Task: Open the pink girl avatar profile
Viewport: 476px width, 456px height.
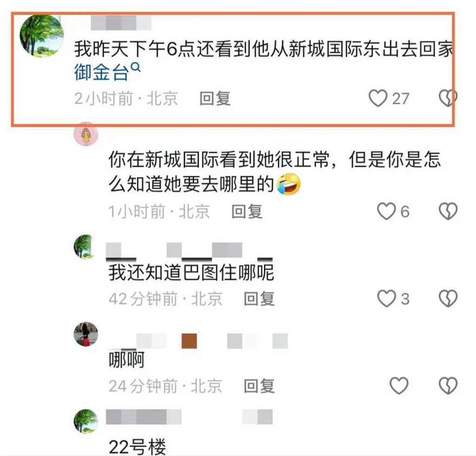Action: coord(86,134)
